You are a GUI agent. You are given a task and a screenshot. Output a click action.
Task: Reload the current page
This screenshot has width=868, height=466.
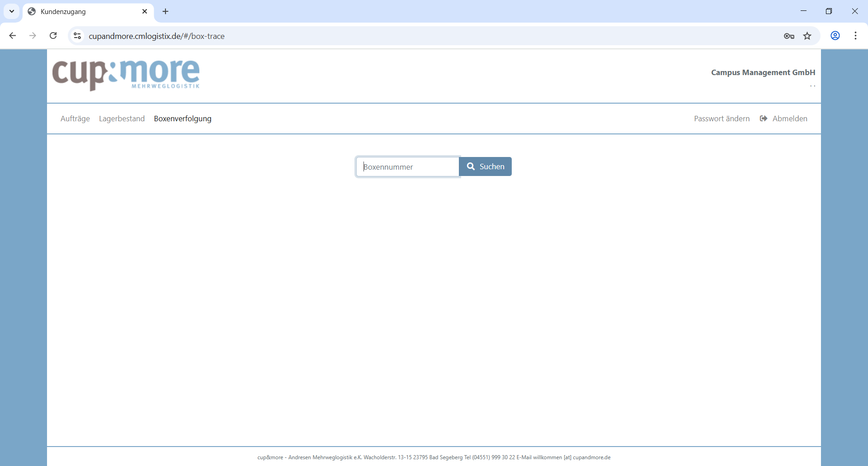tap(53, 36)
